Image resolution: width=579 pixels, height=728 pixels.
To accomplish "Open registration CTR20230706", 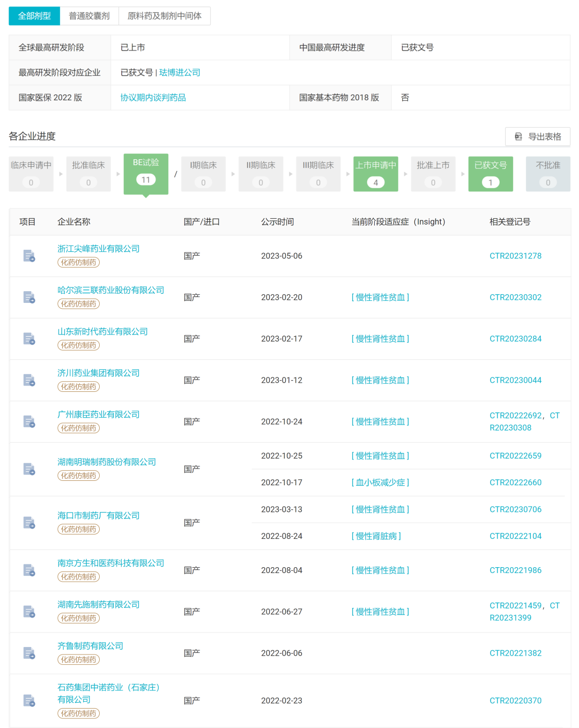I will click(515, 509).
